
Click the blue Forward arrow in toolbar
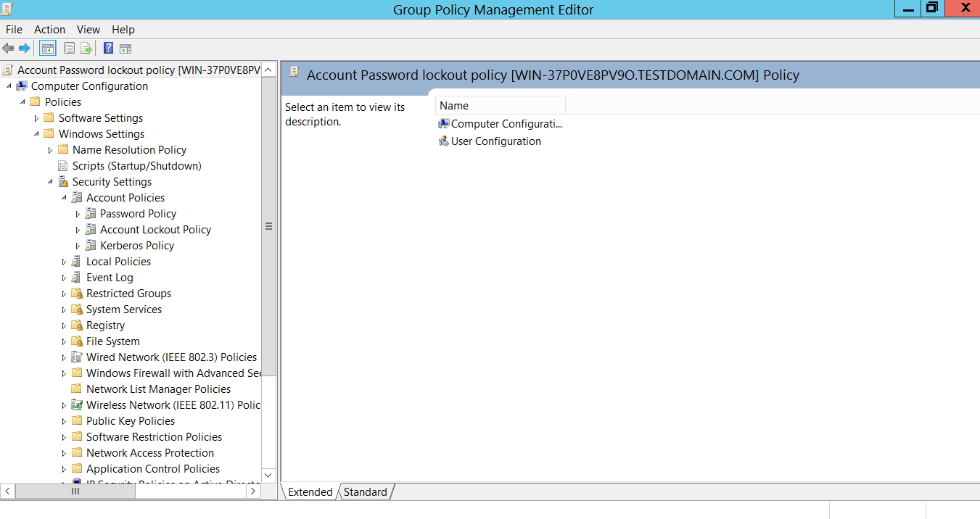coord(25,49)
